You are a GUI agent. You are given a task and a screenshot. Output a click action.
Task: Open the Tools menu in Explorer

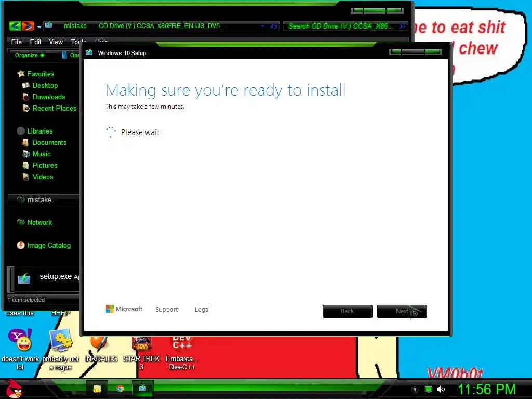click(78, 42)
